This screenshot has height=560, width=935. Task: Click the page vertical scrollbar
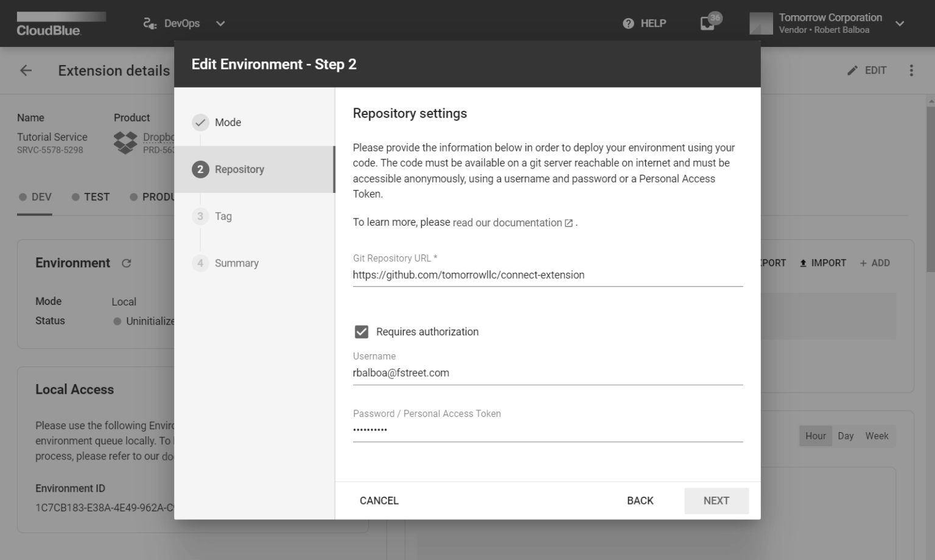[x=930, y=189]
